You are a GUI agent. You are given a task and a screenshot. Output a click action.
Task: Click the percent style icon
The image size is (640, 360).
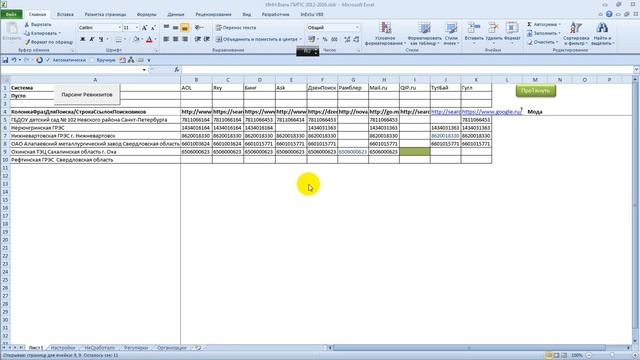pyautogui.click(x=325, y=39)
